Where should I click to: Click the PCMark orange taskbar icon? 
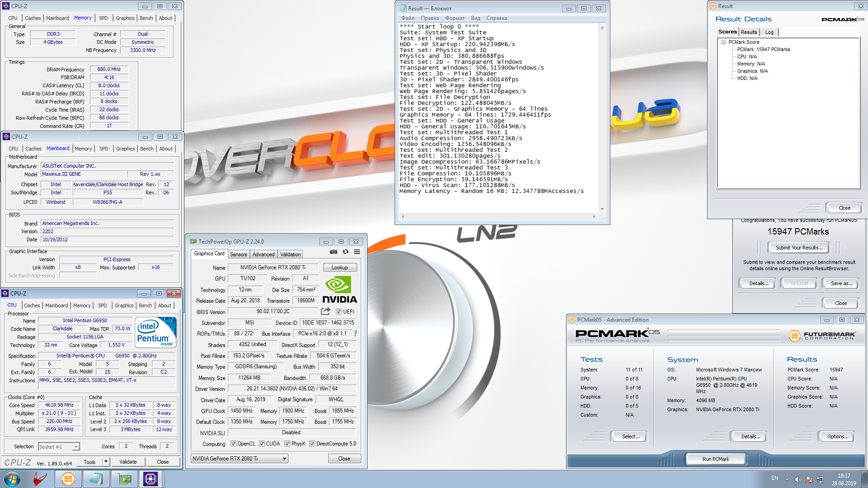click(x=68, y=479)
